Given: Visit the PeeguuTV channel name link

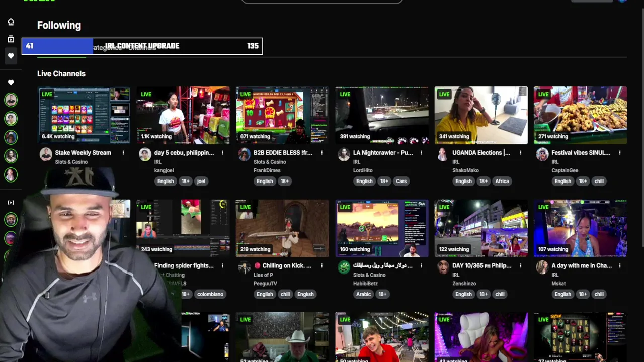Looking at the screenshot, I should tap(265, 284).
